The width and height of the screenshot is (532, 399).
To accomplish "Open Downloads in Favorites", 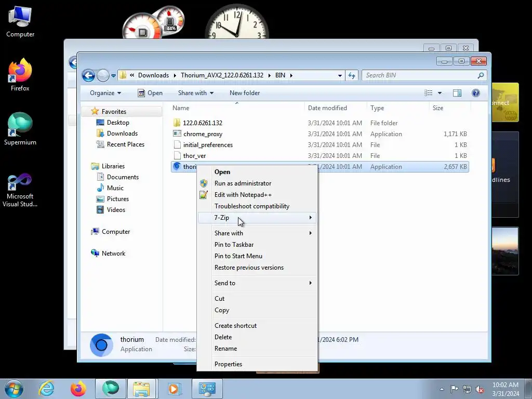I will 122,134.
